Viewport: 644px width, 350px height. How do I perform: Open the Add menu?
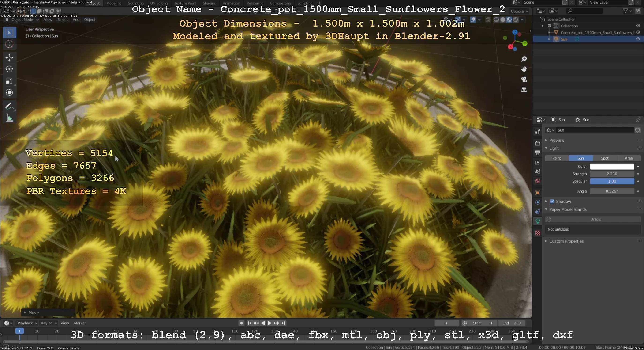tap(76, 19)
